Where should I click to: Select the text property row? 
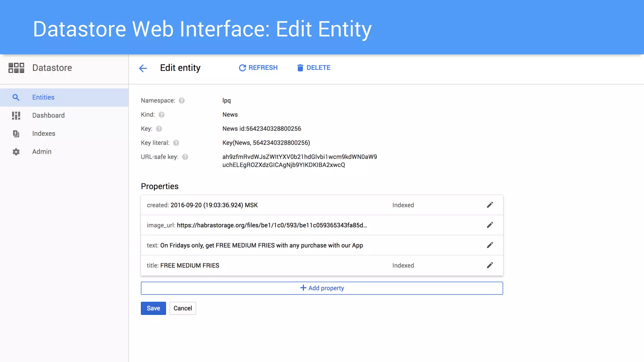(x=322, y=245)
